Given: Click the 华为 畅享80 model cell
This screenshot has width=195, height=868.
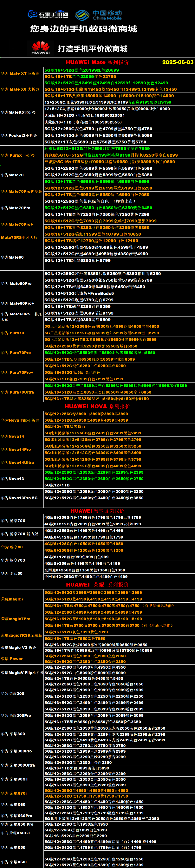Looking at the screenshot, I should click(x=22, y=547).
